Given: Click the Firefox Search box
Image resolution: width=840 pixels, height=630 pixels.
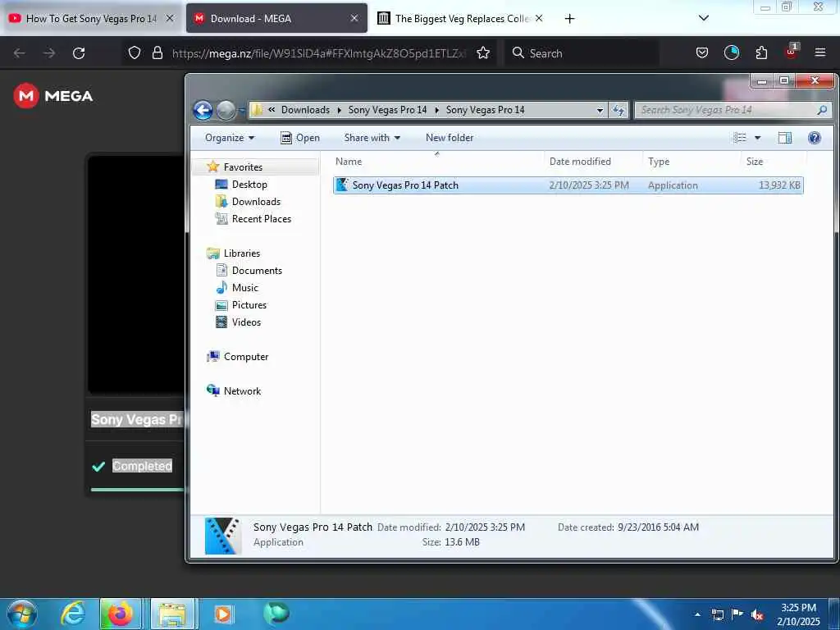Looking at the screenshot, I should click(582, 53).
